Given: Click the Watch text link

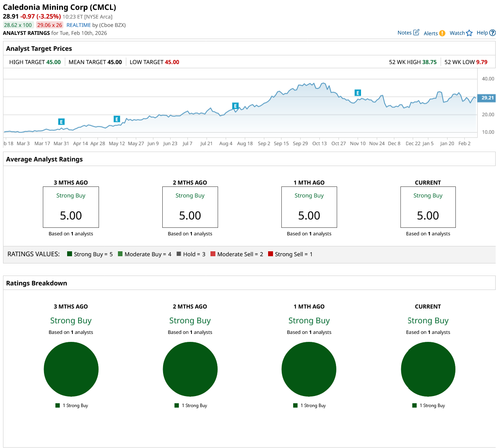Looking at the screenshot, I should click(x=457, y=33).
